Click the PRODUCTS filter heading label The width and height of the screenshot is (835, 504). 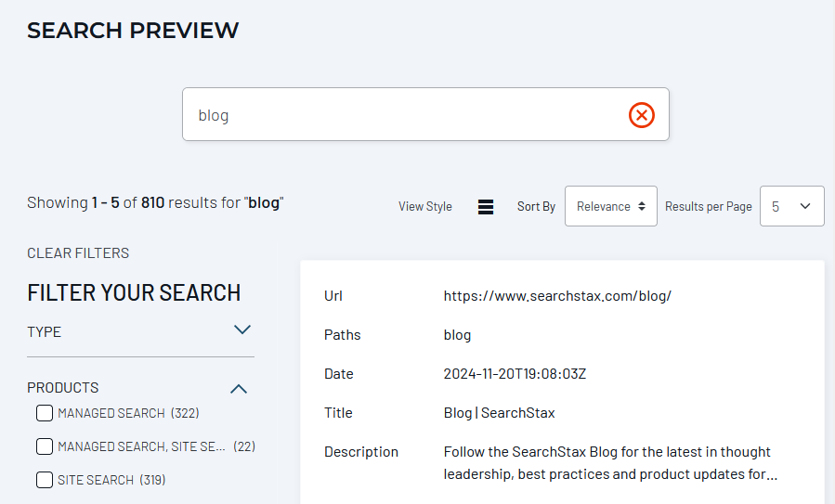pos(63,388)
